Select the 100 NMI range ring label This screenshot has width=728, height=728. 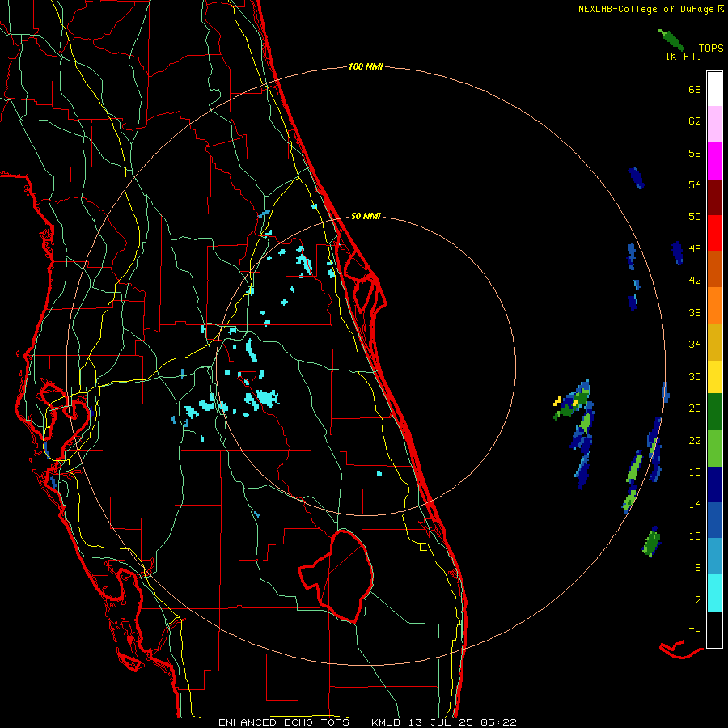[x=366, y=67]
